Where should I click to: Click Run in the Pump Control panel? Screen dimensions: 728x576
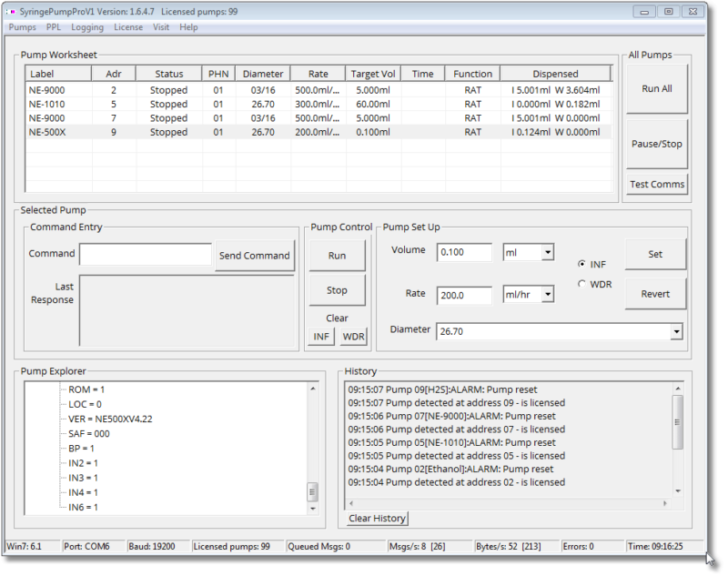click(337, 256)
